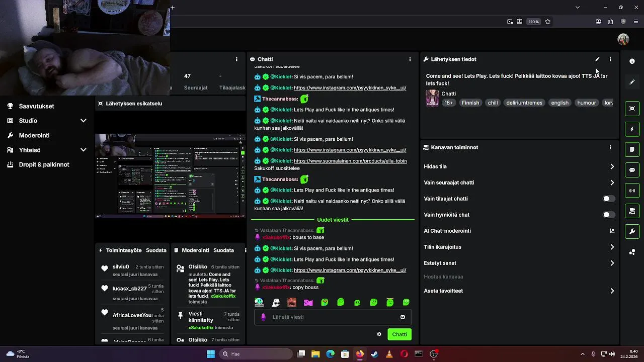Click the Finnish stream tag

coord(470,103)
